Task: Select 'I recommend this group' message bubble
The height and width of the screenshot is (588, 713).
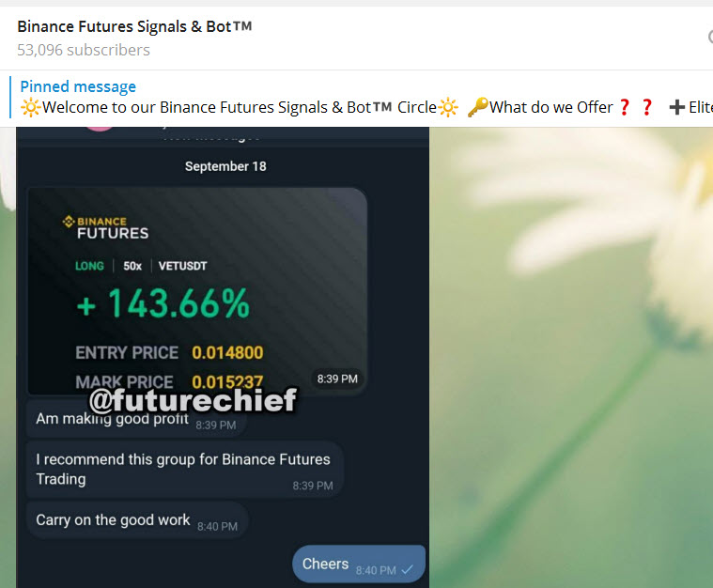Action: 184,470
